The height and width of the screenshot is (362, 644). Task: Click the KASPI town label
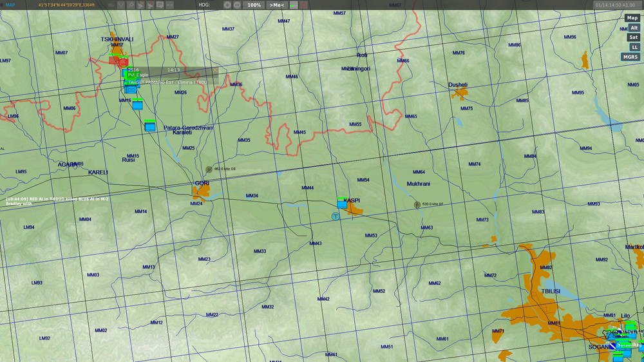pos(352,200)
